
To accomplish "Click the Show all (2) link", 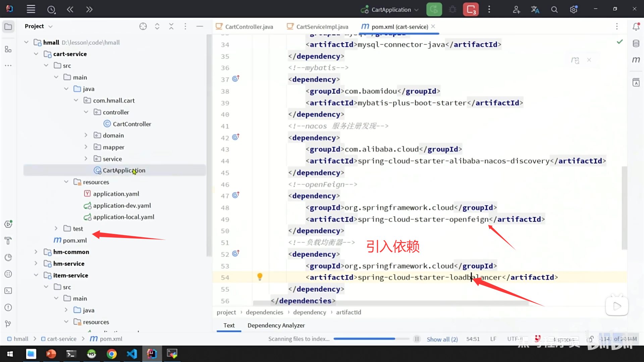I will click(442, 339).
